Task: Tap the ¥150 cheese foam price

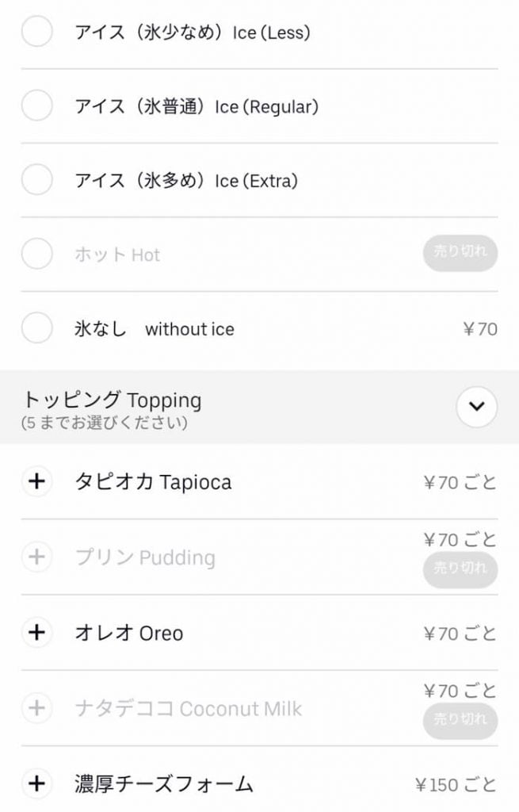Action: [456, 785]
